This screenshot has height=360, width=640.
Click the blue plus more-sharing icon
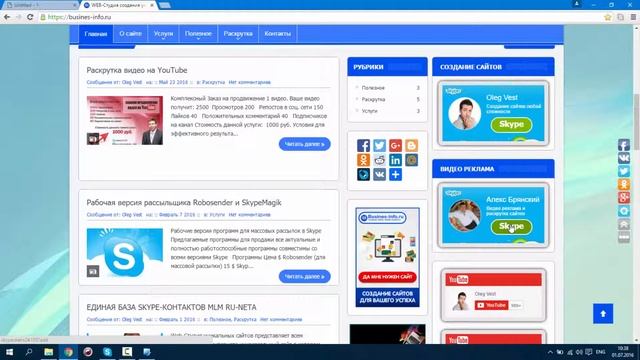tap(395, 175)
